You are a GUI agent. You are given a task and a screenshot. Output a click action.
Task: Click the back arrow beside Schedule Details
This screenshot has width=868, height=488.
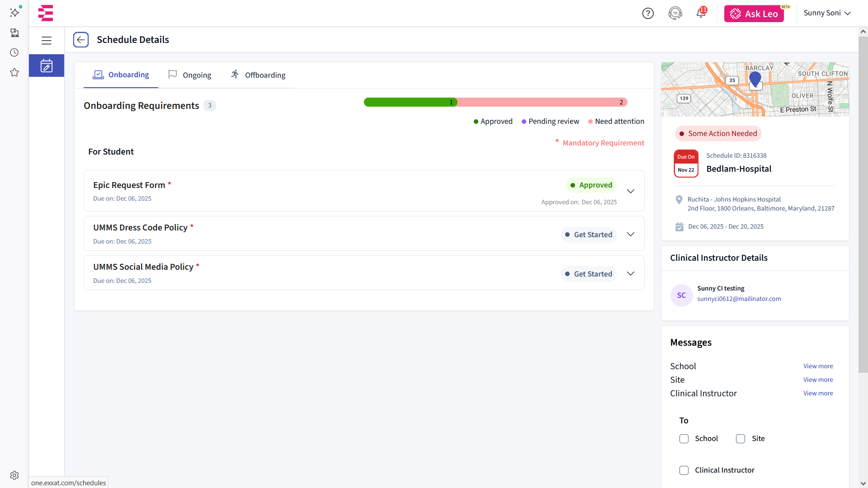(81, 40)
